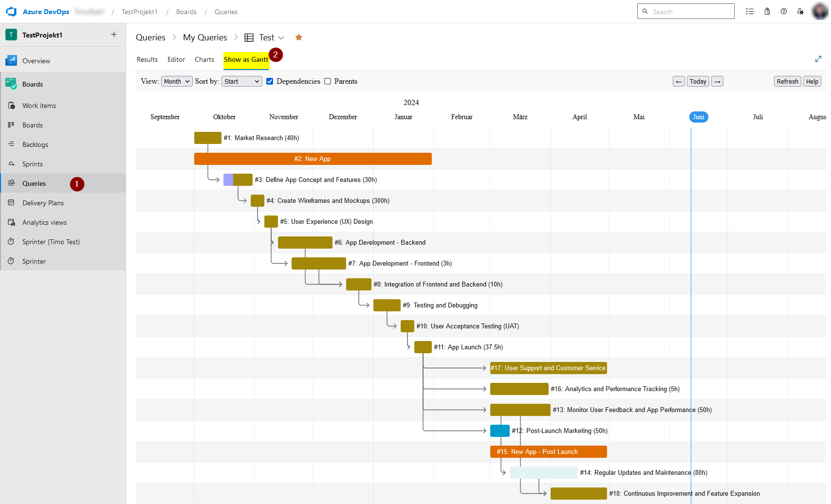The image size is (831, 504).
Task: Open the Azure DevOps home logo
Action: tap(11, 11)
